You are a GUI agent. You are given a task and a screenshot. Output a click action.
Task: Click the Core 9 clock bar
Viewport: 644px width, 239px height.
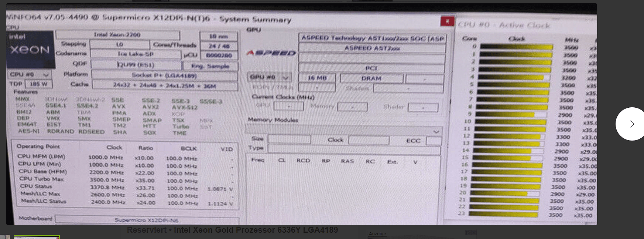pos(510,114)
